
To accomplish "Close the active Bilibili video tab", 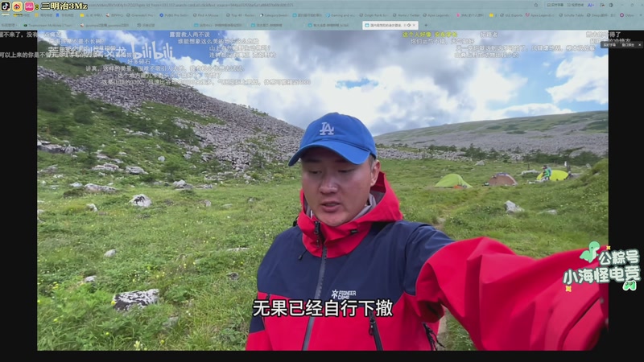I will pyautogui.click(x=414, y=25).
